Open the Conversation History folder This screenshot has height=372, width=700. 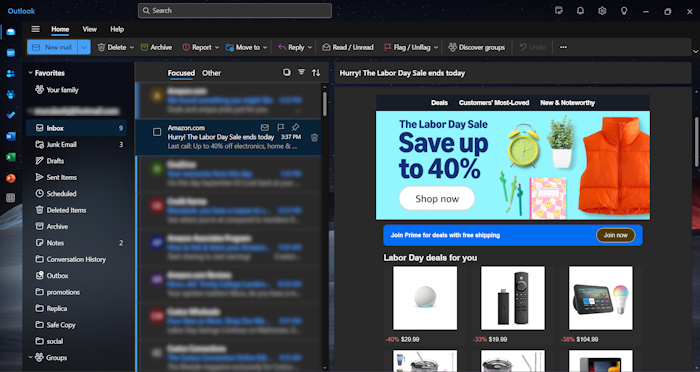[x=76, y=259]
